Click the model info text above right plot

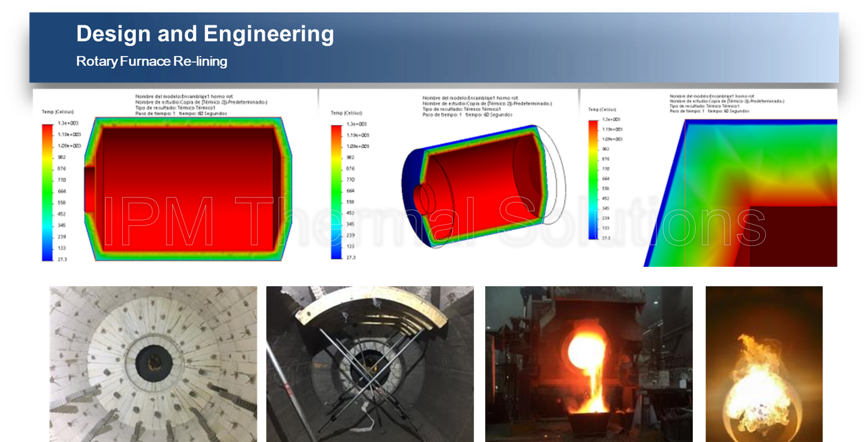(x=727, y=103)
